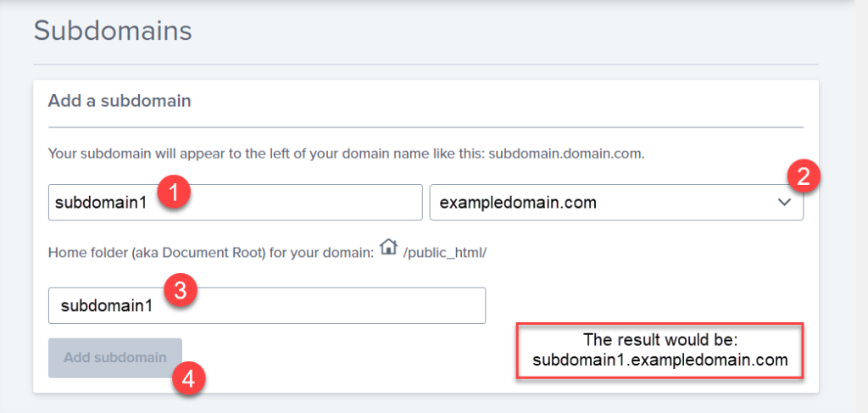Click the red step 4 marker
The height and width of the screenshot is (413, 868).
(188, 379)
